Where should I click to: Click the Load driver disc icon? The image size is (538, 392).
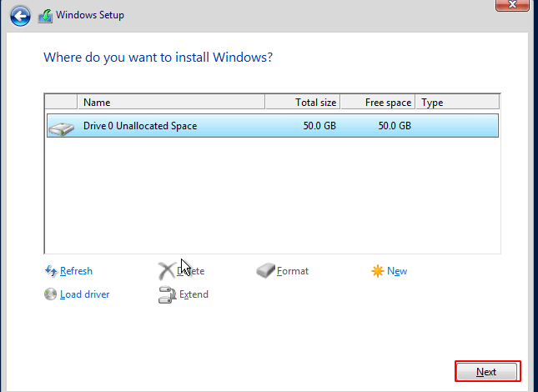[x=50, y=294]
